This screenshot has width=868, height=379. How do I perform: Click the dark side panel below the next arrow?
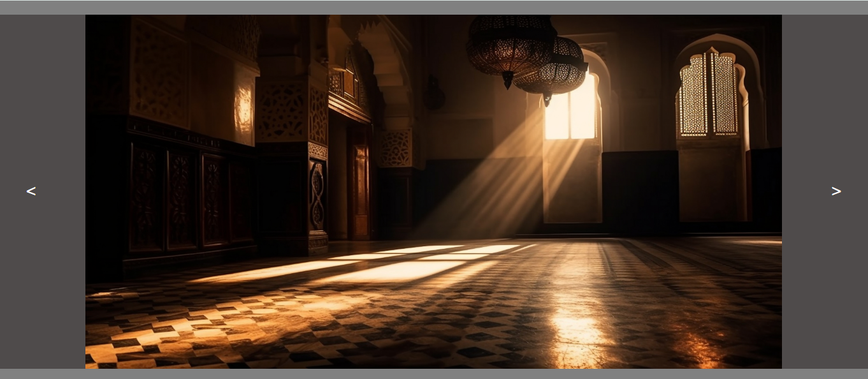point(825,287)
